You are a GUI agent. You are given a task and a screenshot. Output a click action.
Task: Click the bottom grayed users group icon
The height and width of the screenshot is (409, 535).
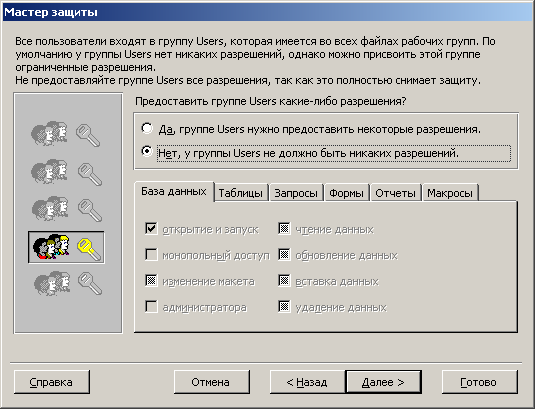tap(52, 283)
